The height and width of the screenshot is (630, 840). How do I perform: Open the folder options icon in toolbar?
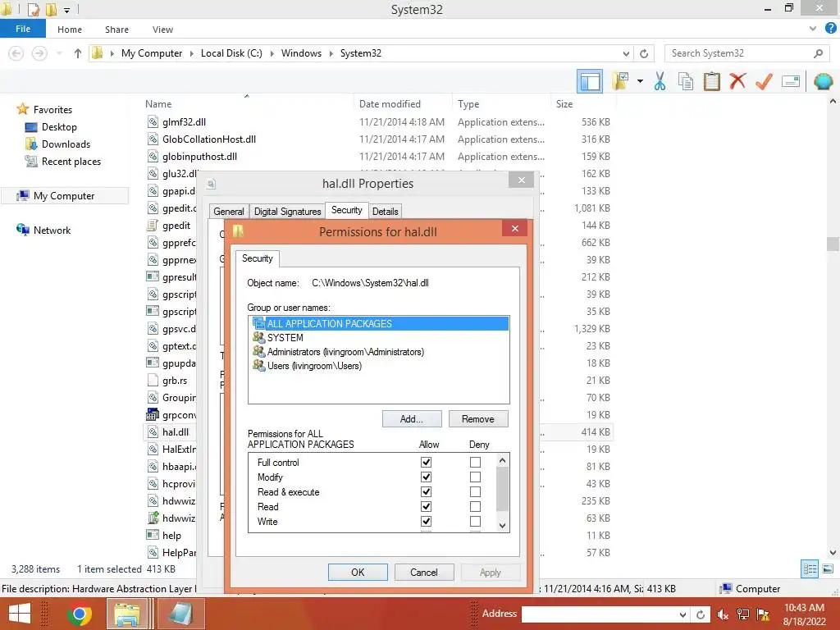pyautogui.click(x=620, y=81)
